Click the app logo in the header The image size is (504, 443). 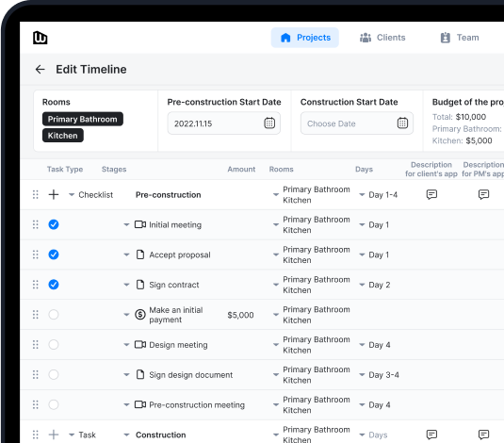[x=41, y=38]
